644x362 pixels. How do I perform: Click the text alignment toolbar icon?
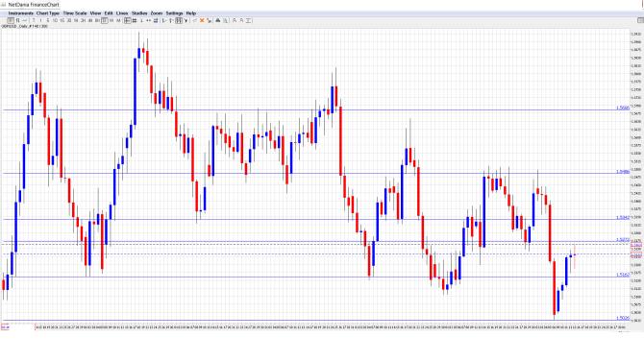click(x=249, y=20)
